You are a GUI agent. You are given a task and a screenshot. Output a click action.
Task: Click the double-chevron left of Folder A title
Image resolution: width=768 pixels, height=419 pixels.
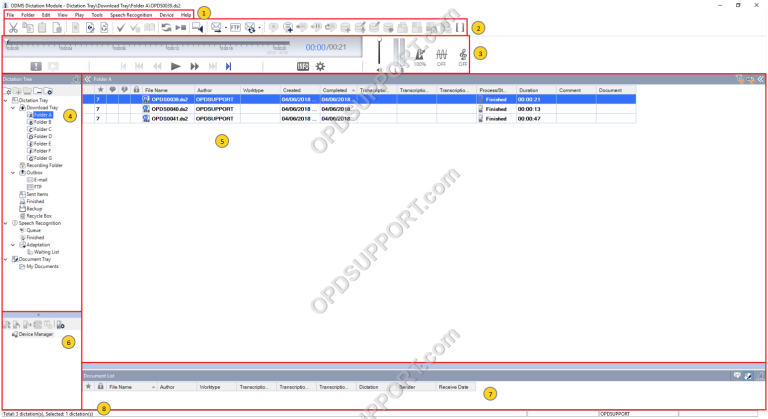point(88,79)
